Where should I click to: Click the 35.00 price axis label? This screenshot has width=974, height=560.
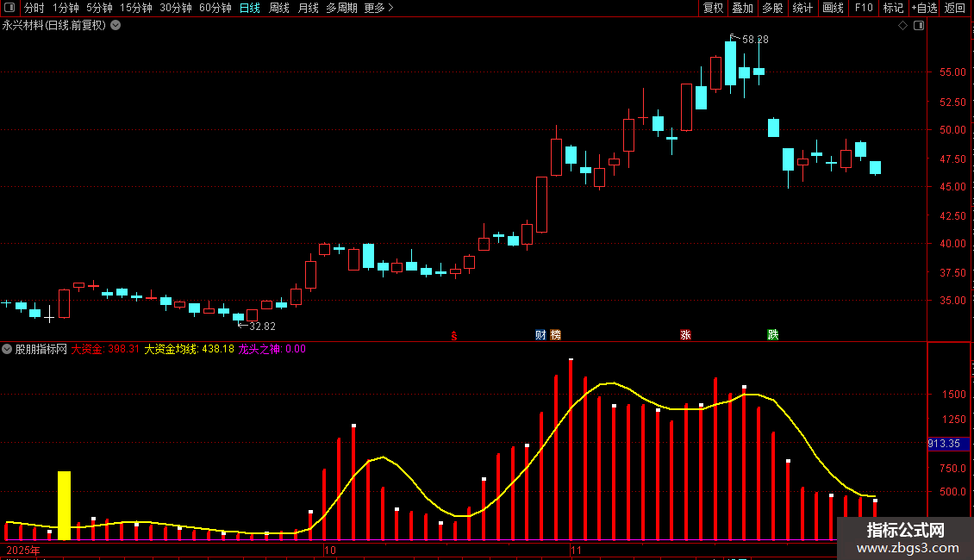(952, 300)
